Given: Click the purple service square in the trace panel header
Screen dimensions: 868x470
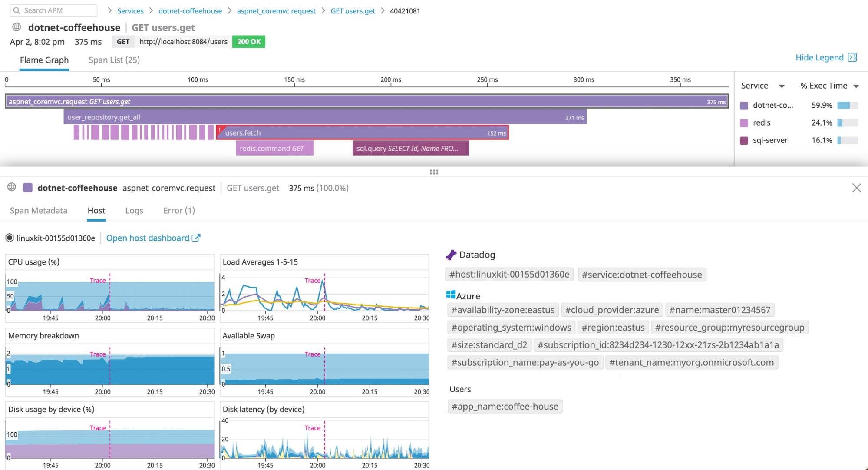Looking at the screenshot, I should pyautogui.click(x=28, y=188).
